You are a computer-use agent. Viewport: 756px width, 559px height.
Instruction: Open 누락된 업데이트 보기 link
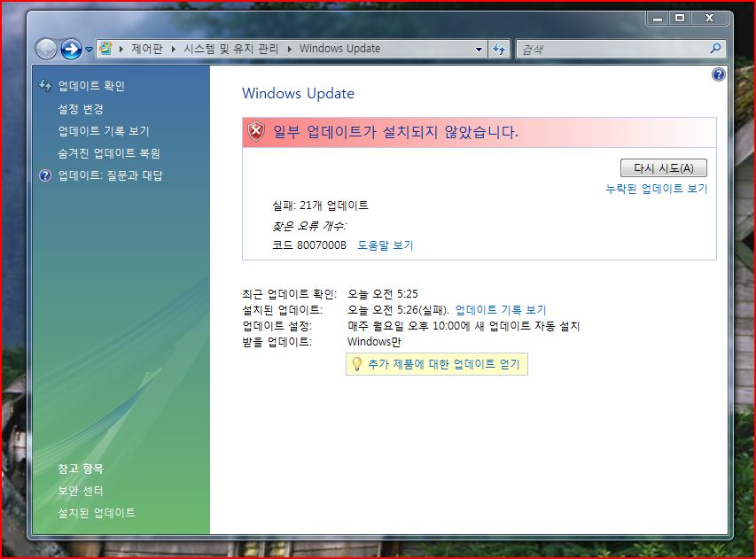click(657, 189)
